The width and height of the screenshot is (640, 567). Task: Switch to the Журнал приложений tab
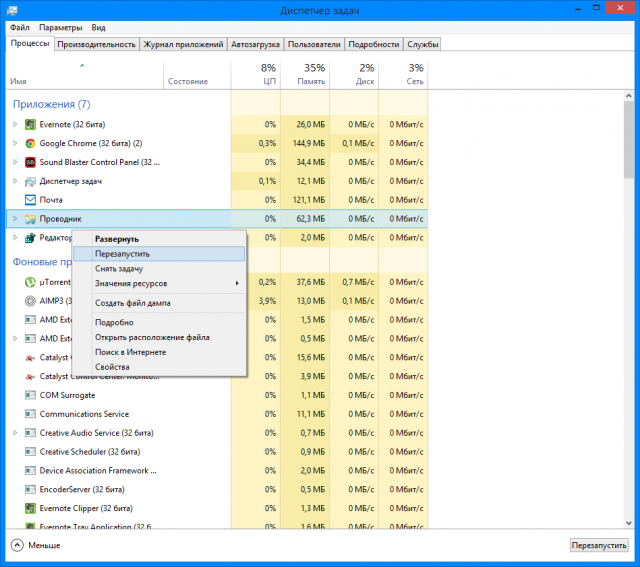pos(183,44)
